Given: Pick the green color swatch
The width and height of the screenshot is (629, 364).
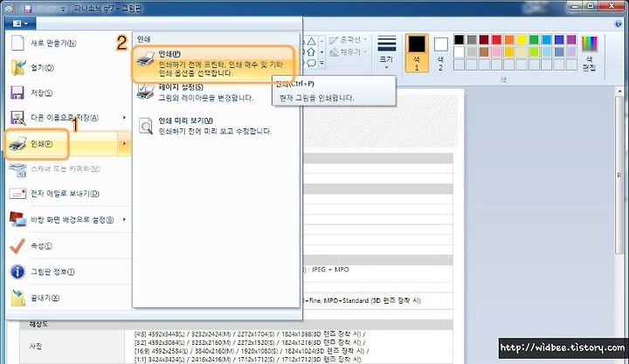Looking at the screenshot, I should point(534,39).
